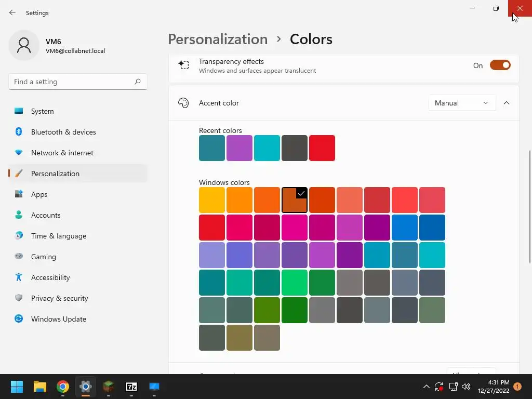Click the Personalization paintbrush icon

click(x=19, y=174)
